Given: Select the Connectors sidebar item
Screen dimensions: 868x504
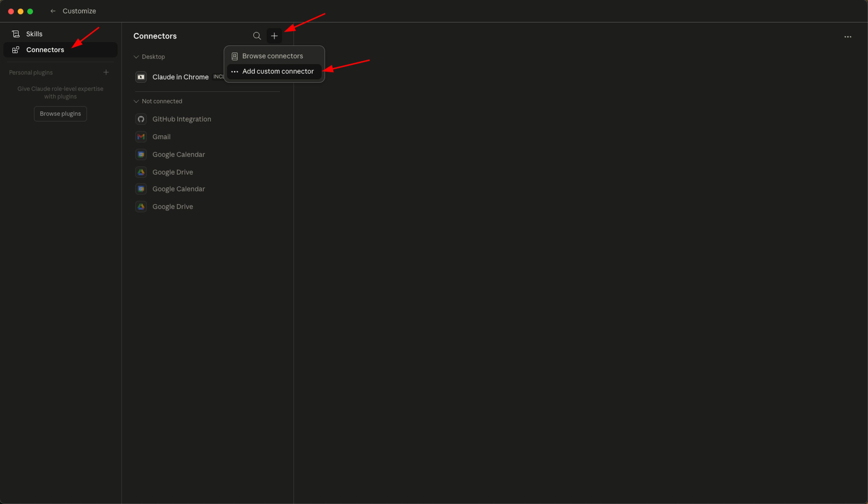Looking at the screenshot, I should tap(60, 49).
